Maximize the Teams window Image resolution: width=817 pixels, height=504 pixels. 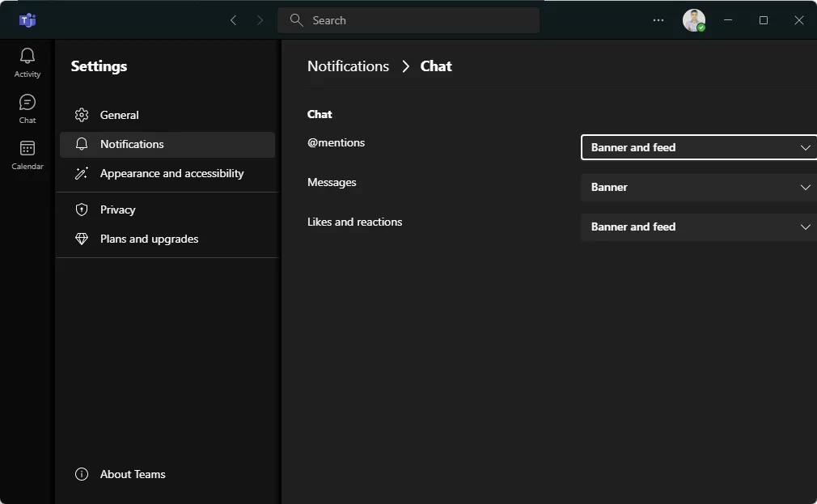pyautogui.click(x=763, y=20)
